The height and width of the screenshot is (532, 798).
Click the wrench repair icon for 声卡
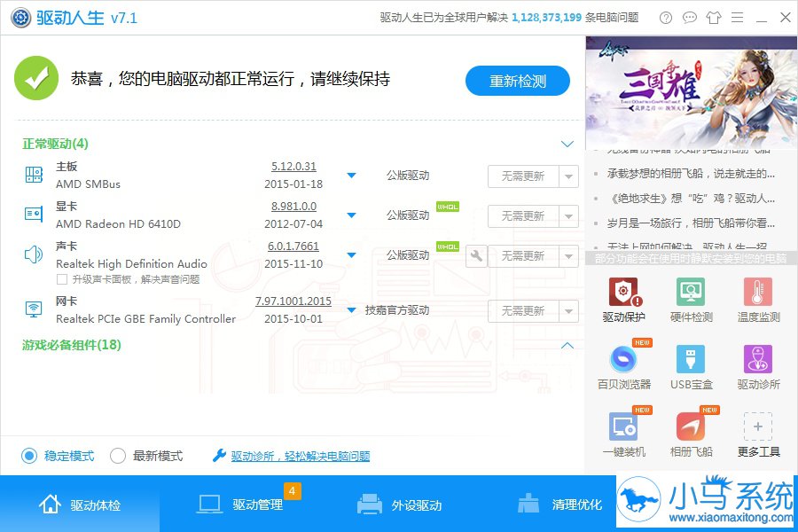[476, 255]
